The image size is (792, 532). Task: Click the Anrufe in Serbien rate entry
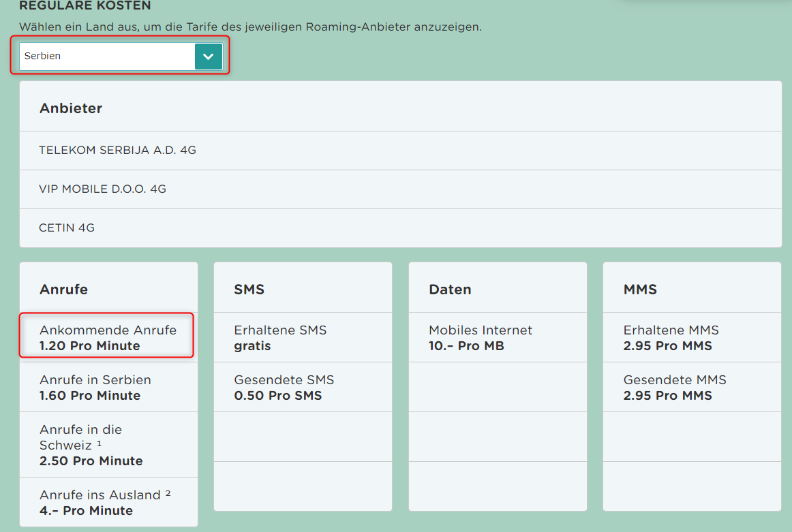point(95,388)
